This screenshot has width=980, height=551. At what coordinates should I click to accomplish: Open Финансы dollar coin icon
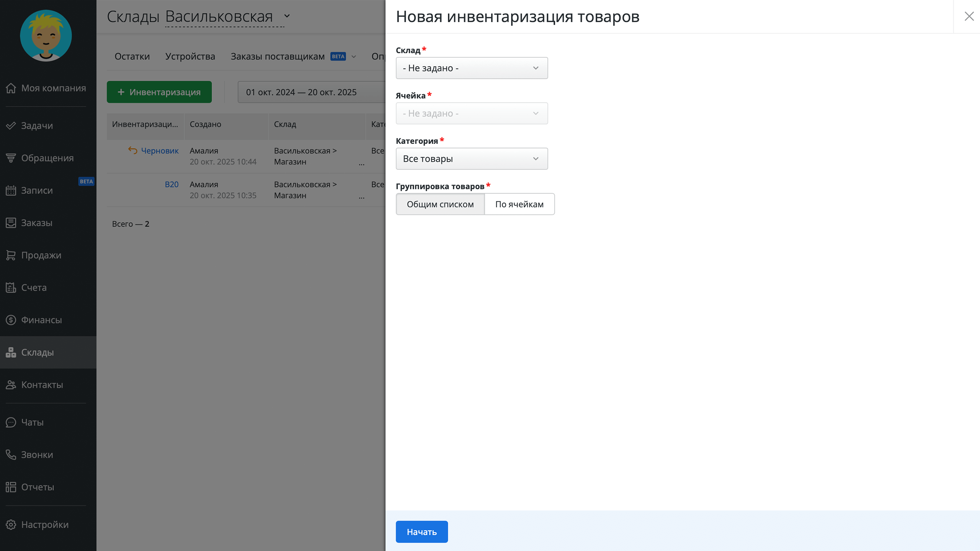(x=11, y=320)
